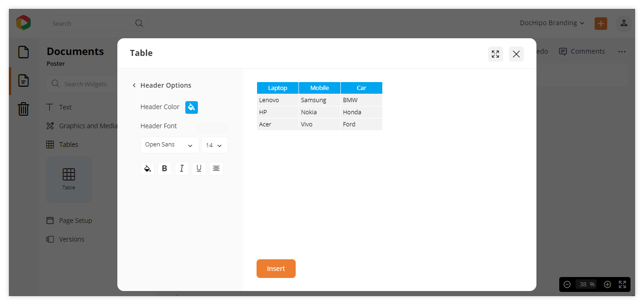Select the Ford table cell

[361, 124]
